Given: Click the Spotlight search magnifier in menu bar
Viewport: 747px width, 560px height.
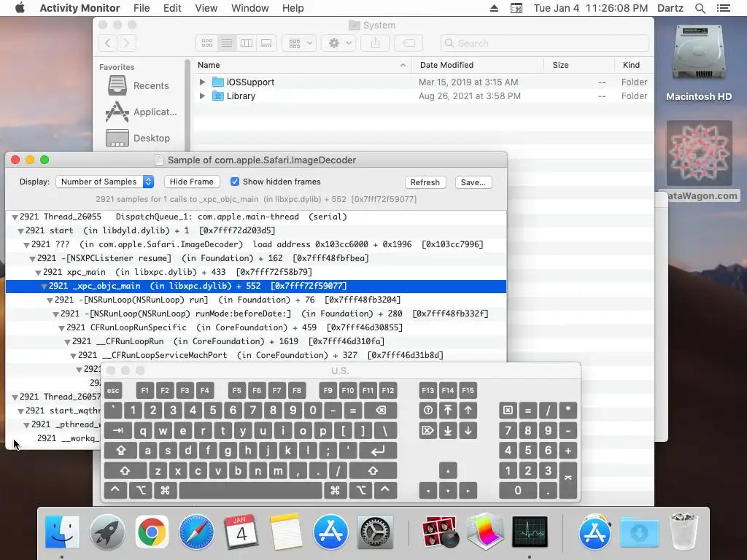Looking at the screenshot, I should pyautogui.click(x=700, y=8).
